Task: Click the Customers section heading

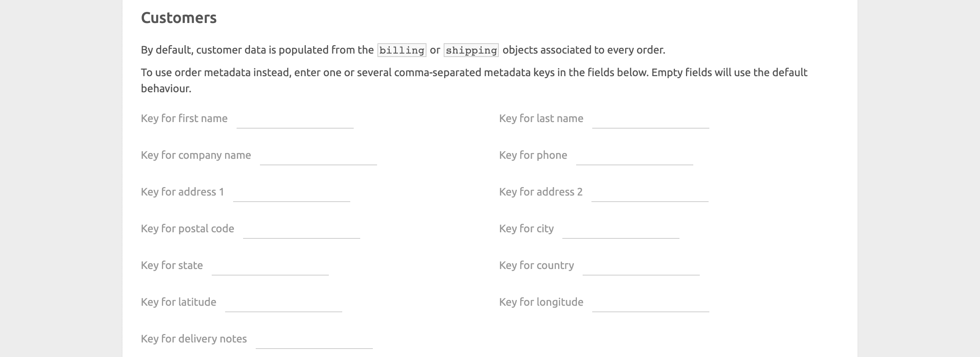Action: (179, 17)
